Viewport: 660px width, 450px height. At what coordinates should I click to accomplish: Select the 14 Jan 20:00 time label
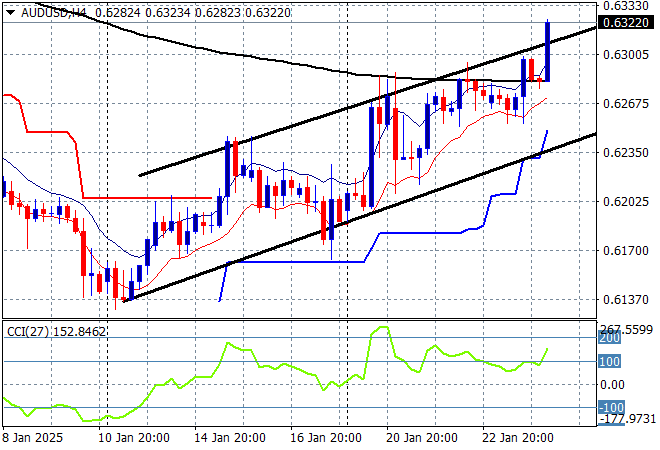[x=230, y=438]
